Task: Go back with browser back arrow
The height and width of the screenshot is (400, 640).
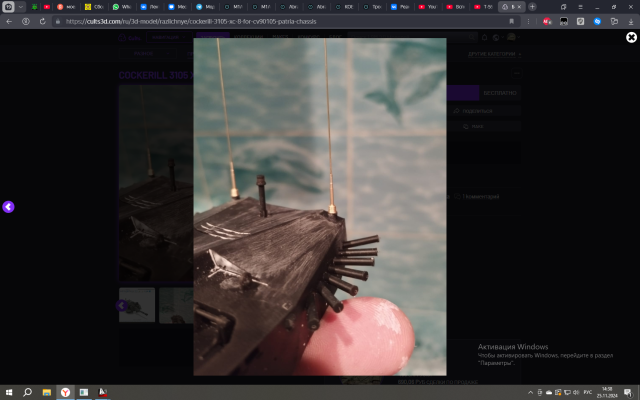Action: pos(8,20)
